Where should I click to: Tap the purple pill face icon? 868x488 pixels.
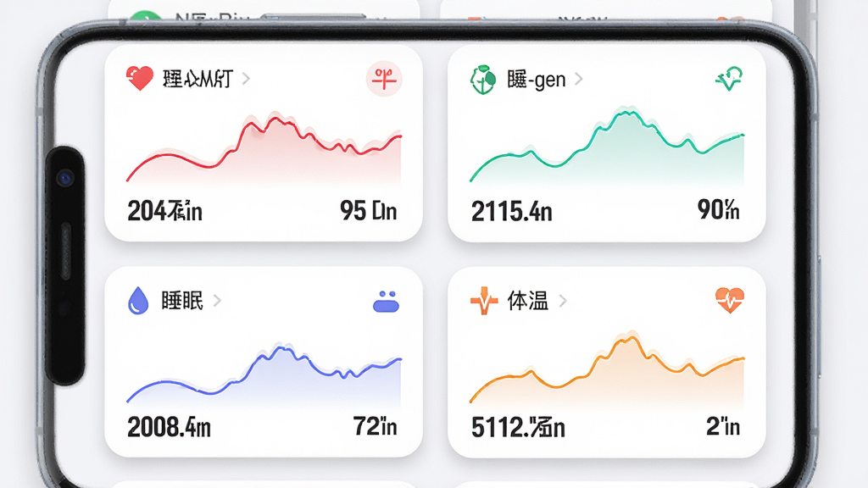click(x=386, y=302)
